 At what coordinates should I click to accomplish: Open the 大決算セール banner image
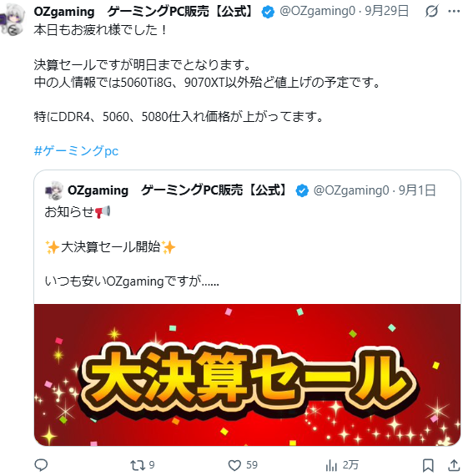(247, 375)
